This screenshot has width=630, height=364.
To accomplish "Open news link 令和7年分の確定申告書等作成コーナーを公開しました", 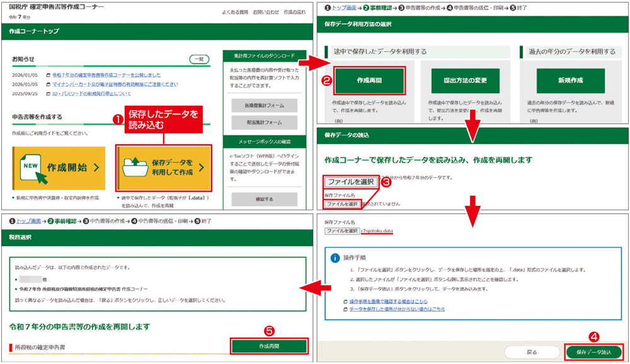I will (106, 75).
